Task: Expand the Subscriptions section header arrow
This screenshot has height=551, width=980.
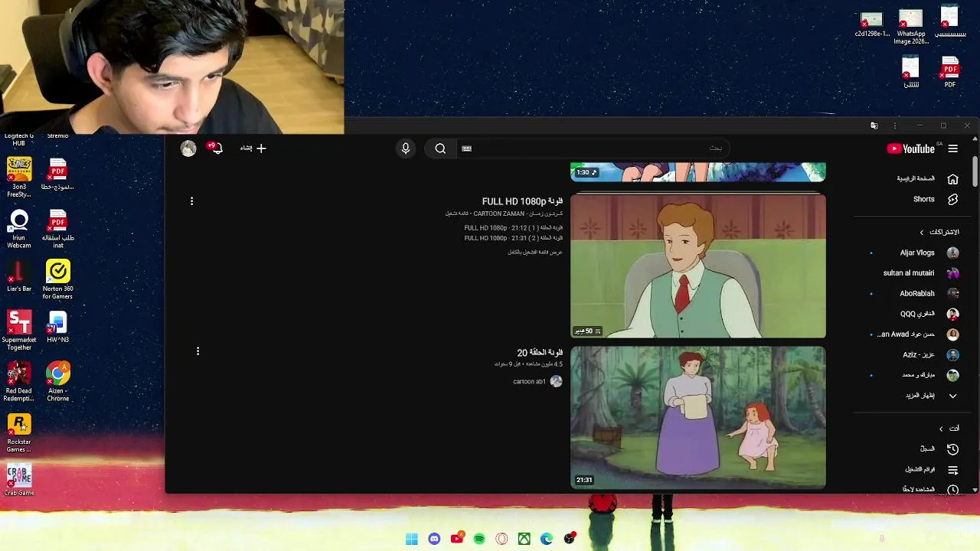Action: (x=922, y=232)
